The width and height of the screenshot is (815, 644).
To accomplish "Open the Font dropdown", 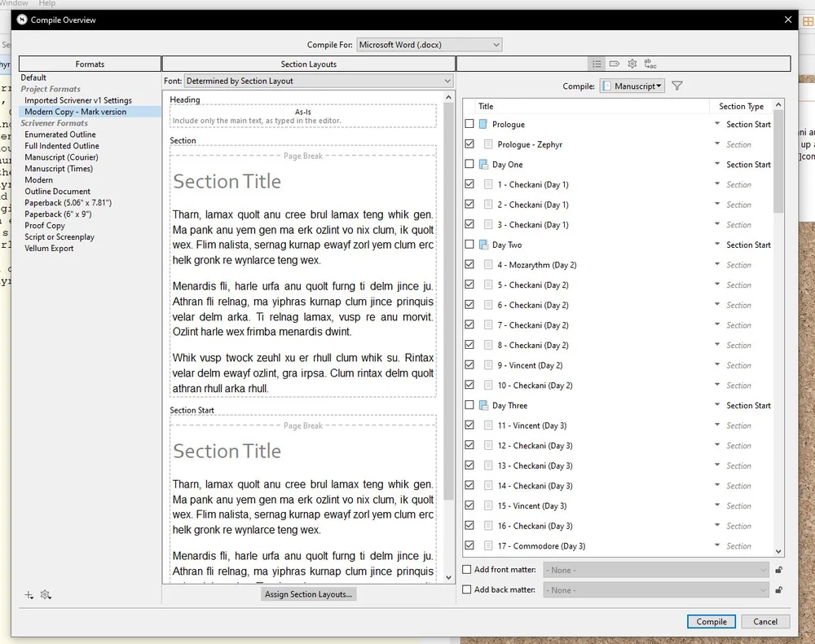I will pyautogui.click(x=319, y=81).
